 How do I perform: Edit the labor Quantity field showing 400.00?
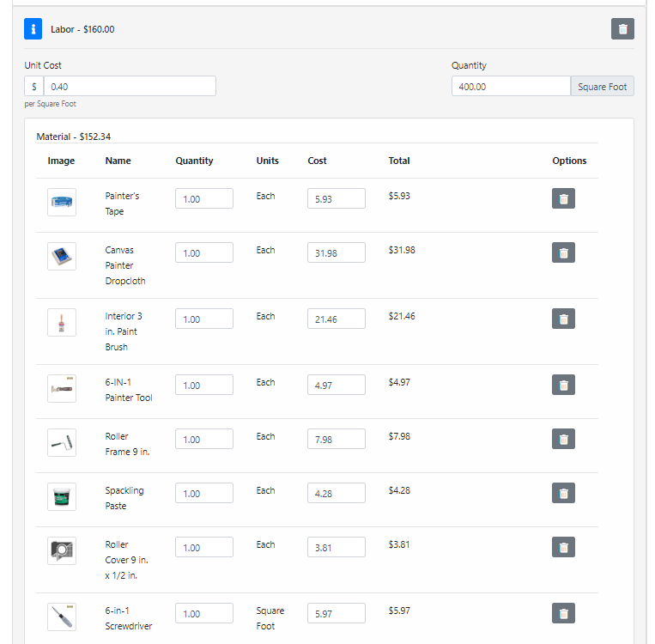point(511,86)
